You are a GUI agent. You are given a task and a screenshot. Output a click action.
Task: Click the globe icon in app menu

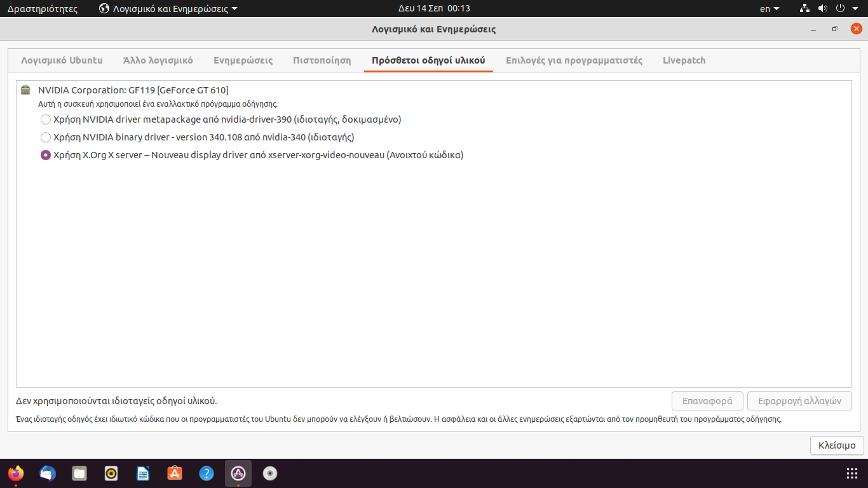pos(104,8)
